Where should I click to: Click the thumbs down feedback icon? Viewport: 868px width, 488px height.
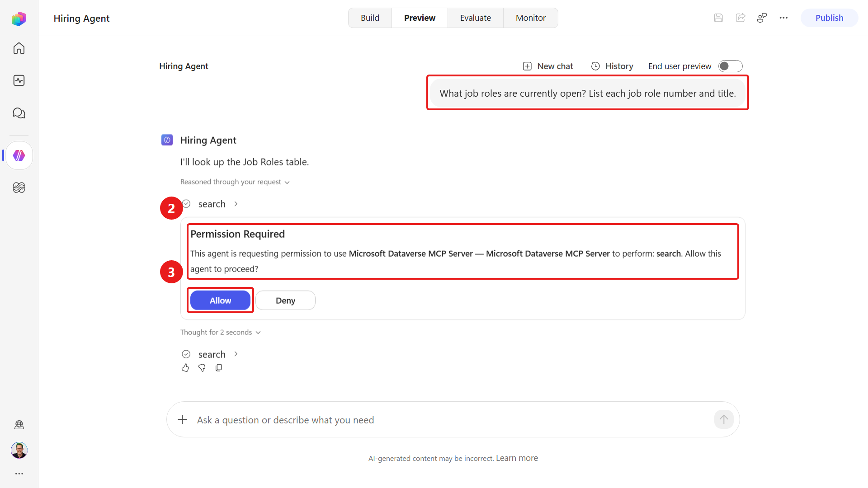pos(202,368)
